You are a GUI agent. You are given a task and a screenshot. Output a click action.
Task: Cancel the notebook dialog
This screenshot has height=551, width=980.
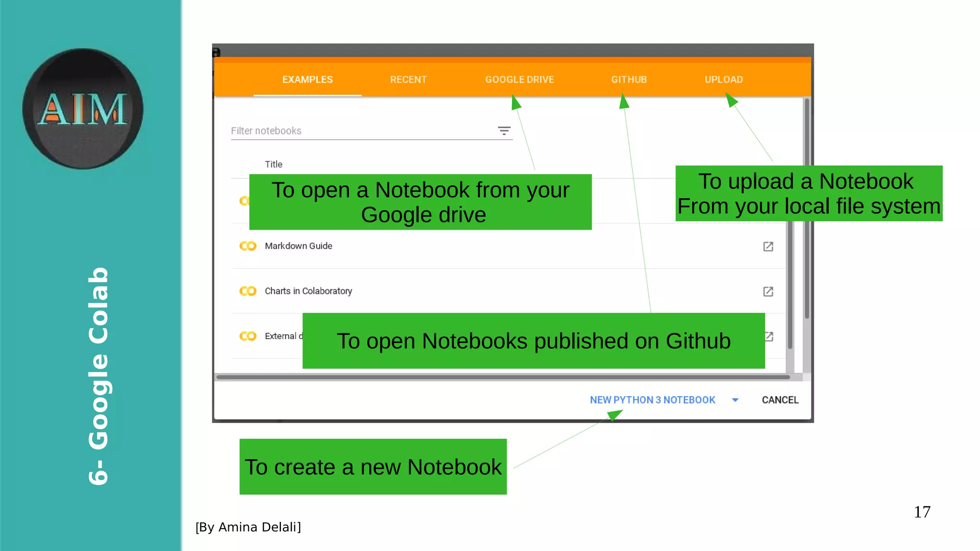point(780,400)
